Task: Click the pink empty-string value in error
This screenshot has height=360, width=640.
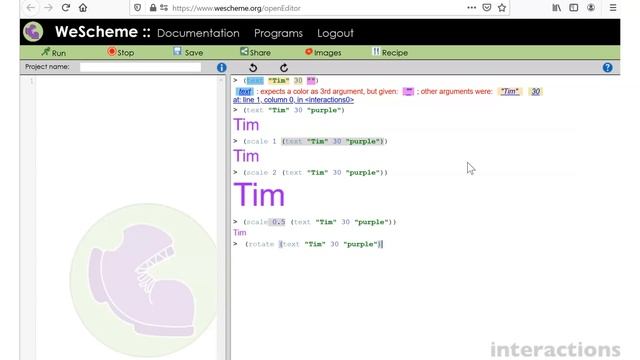Action: 408,91
